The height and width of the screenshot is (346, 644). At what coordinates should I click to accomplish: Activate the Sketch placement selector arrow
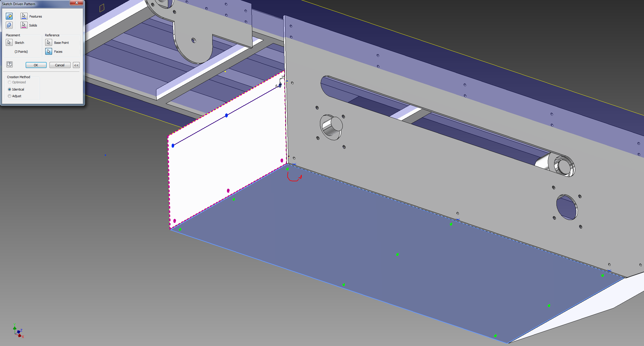coord(9,42)
